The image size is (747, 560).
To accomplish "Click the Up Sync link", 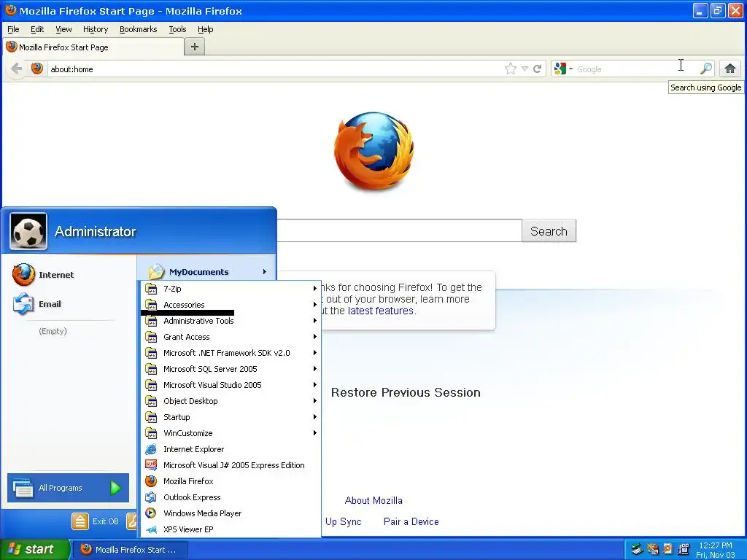I will pos(343,521).
